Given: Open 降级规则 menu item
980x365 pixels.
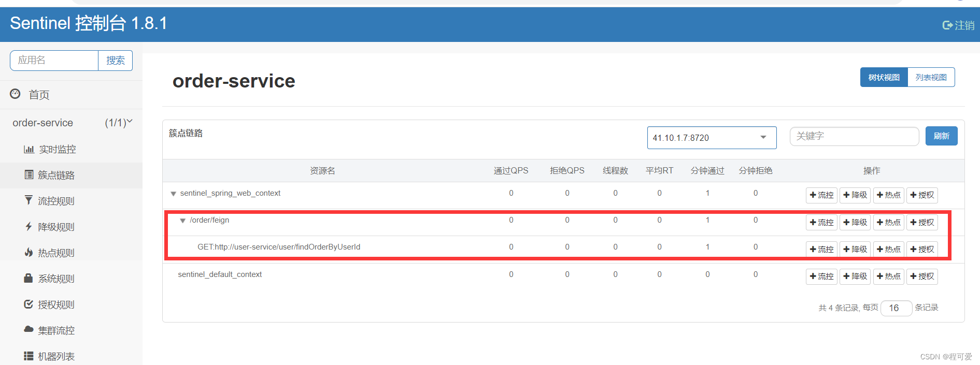Looking at the screenshot, I should tap(72, 227).
